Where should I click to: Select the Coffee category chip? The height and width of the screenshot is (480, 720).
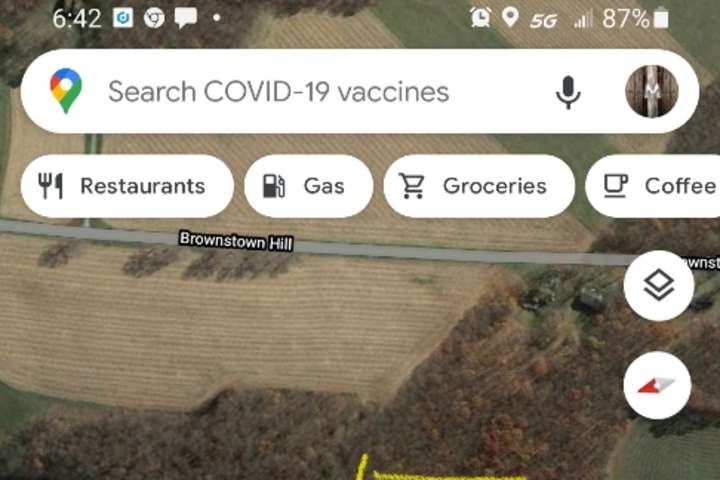[x=652, y=186]
